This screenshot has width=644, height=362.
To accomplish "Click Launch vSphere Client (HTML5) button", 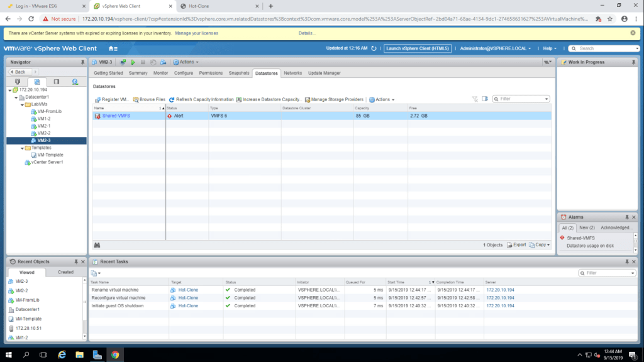I will (418, 48).
